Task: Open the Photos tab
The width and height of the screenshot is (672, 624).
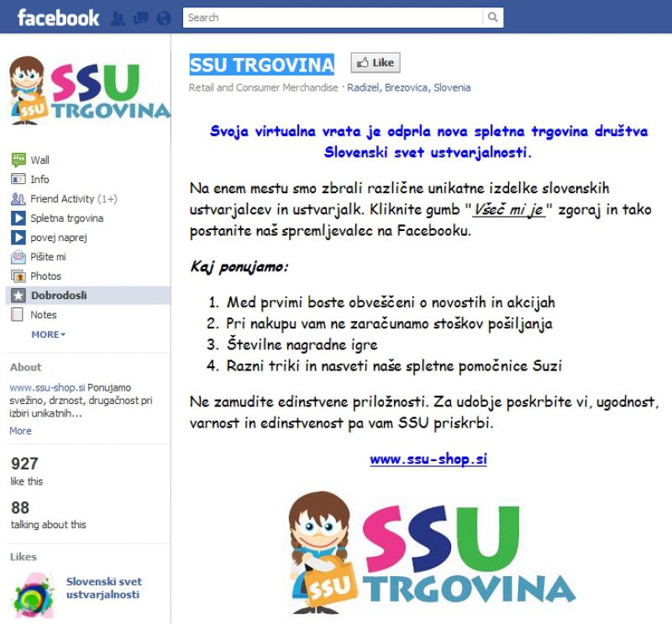Action: [x=46, y=276]
